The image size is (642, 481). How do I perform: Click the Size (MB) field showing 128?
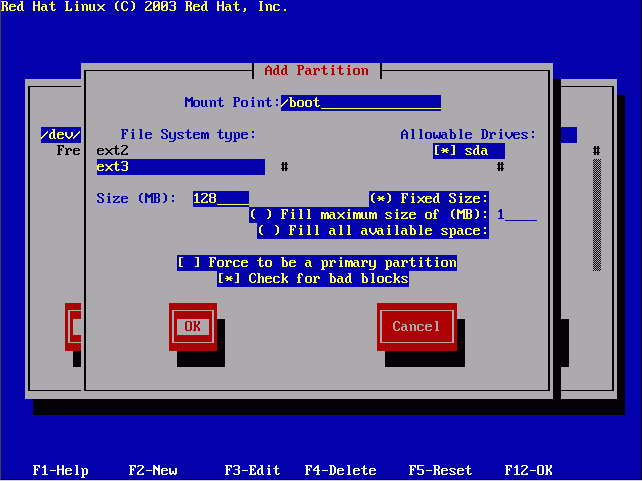click(221, 199)
